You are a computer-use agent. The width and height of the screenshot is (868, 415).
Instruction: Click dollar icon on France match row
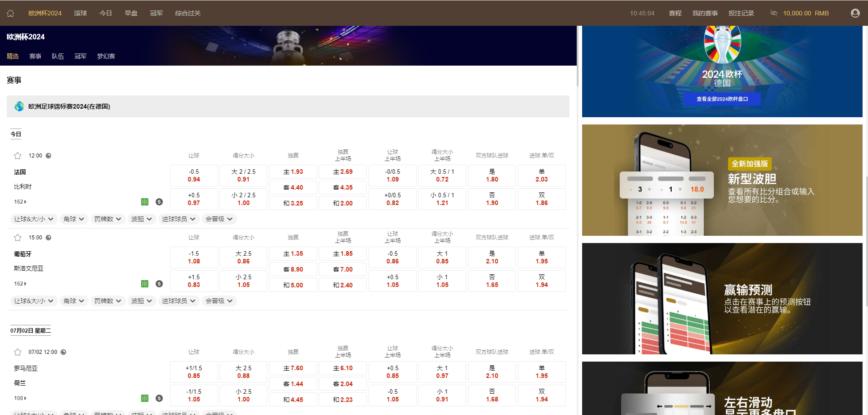[x=159, y=202]
